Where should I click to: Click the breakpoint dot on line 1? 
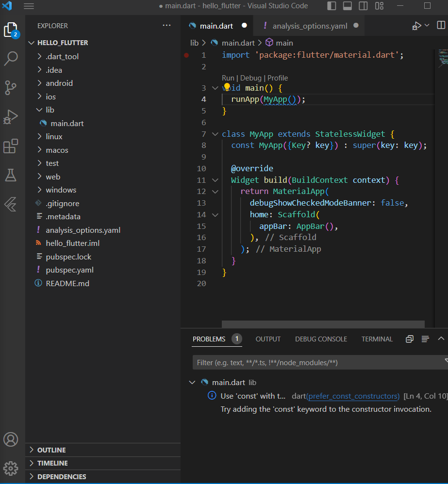(x=186, y=55)
